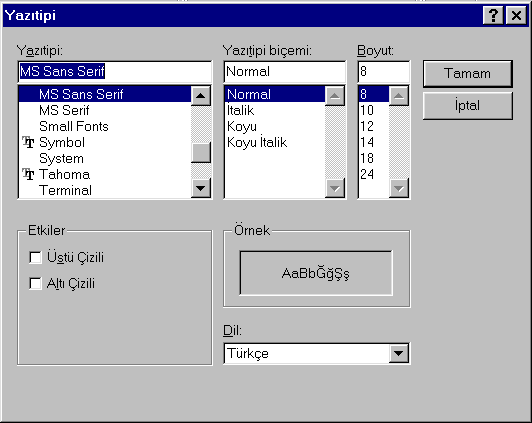Click font list scroll down arrow
Viewport: 532px width, 423px height.
[x=201, y=188]
